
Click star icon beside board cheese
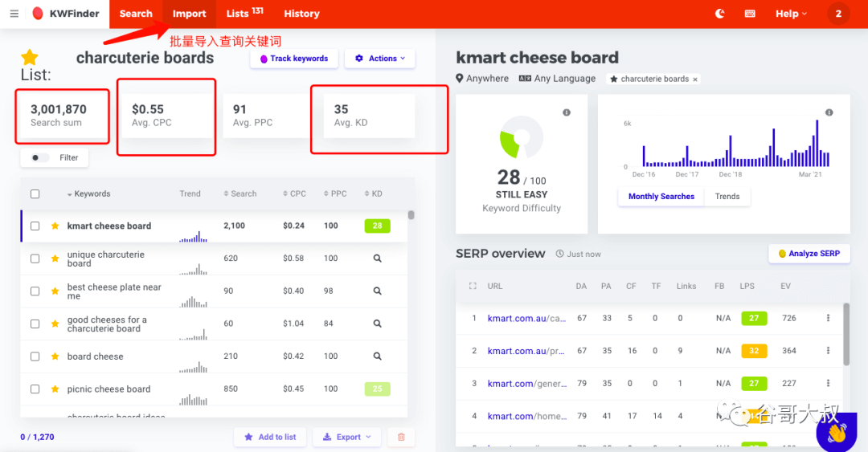[x=55, y=356]
